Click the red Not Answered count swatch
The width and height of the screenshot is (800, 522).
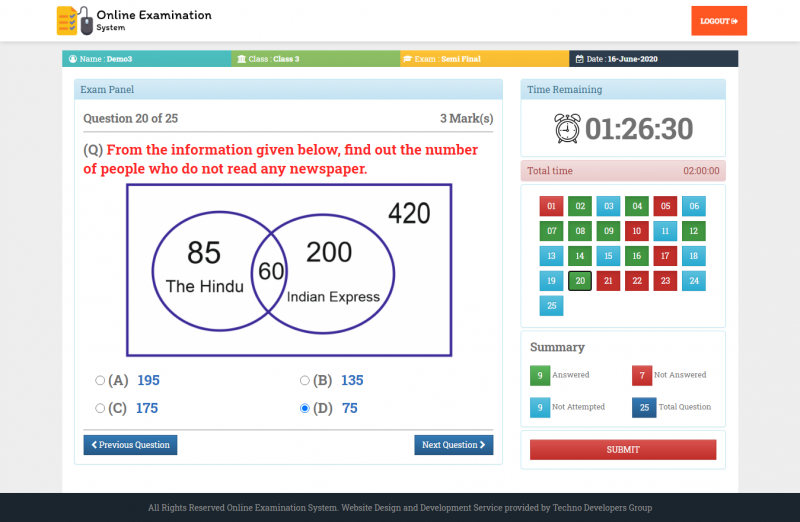pos(642,376)
